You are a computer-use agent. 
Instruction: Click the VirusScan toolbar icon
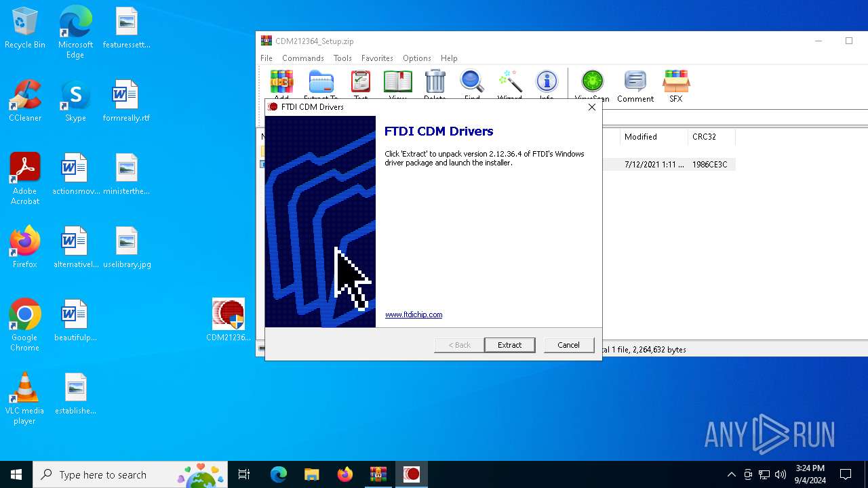pyautogui.click(x=592, y=86)
